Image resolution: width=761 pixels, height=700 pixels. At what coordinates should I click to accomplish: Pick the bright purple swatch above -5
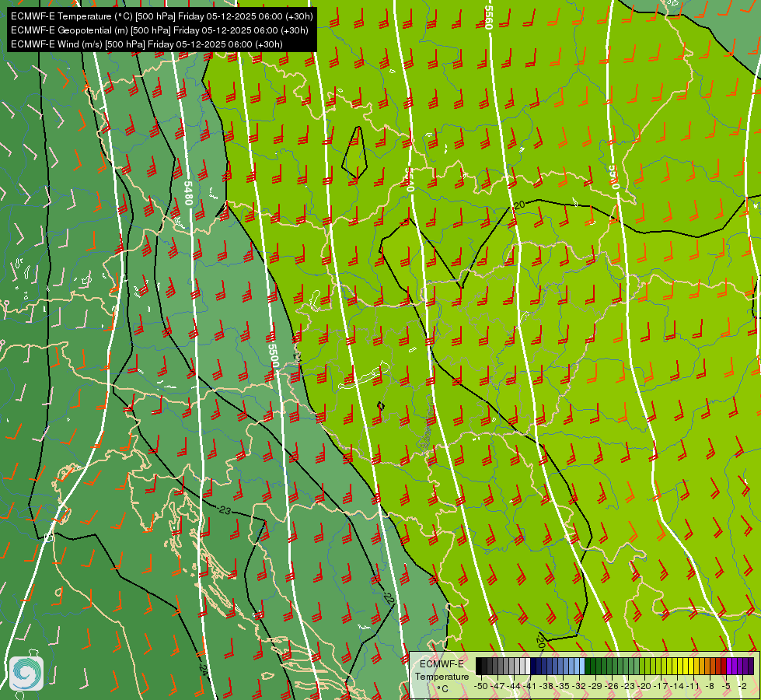[729, 666]
